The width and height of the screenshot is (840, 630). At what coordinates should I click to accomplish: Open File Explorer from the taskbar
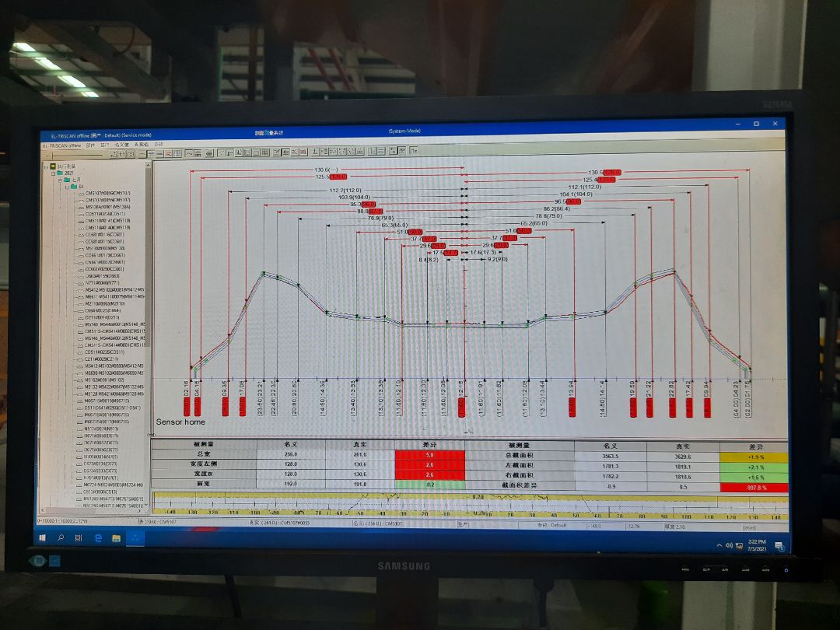[x=117, y=537]
